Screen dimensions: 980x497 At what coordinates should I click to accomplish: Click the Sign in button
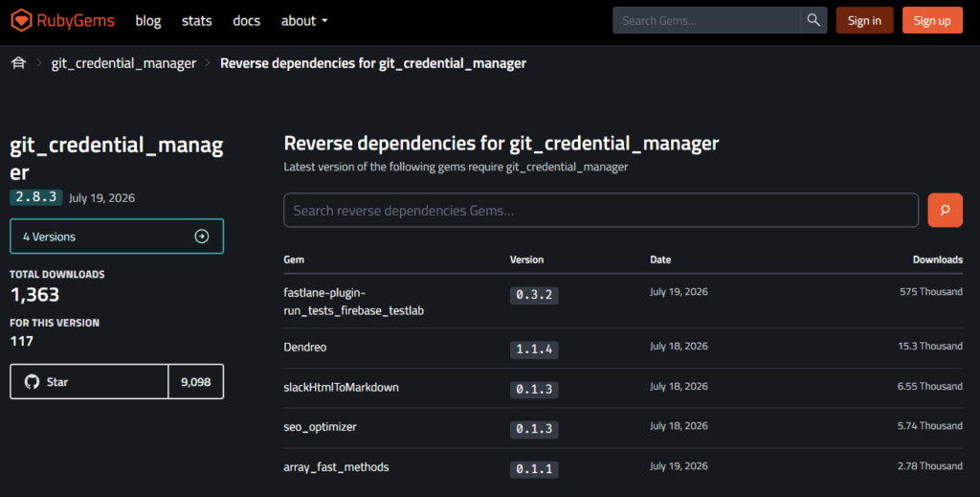[864, 21]
